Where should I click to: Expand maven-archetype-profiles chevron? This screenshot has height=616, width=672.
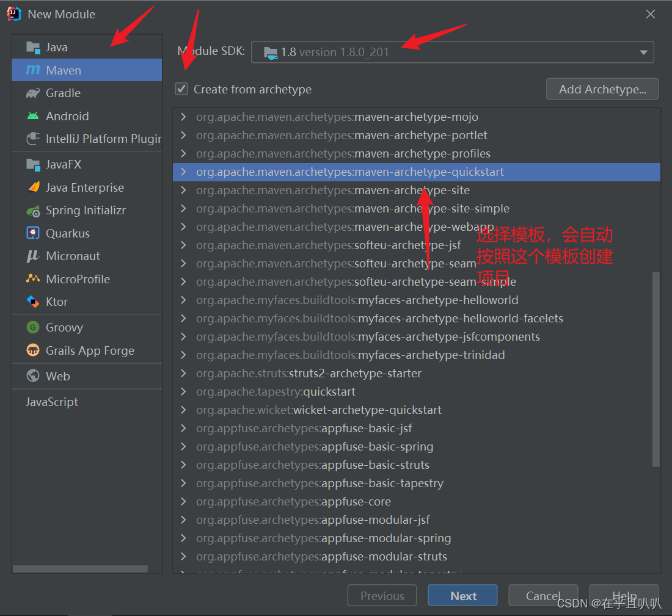(x=183, y=153)
